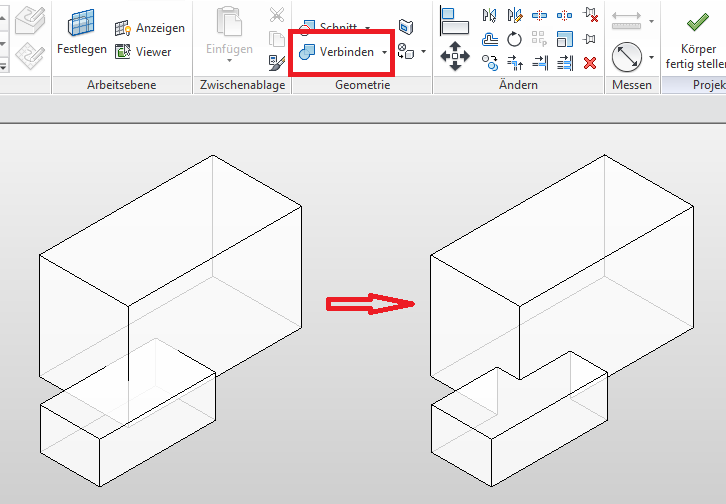Click the Match Type Properties paintbrush icon
The image size is (726, 504).
pos(277,62)
